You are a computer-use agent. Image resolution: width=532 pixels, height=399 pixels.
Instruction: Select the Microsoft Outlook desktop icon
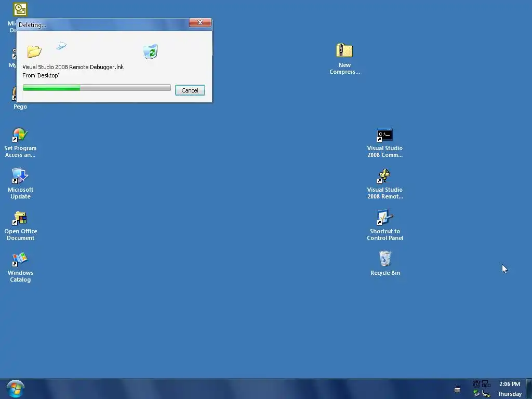coord(20,9)
